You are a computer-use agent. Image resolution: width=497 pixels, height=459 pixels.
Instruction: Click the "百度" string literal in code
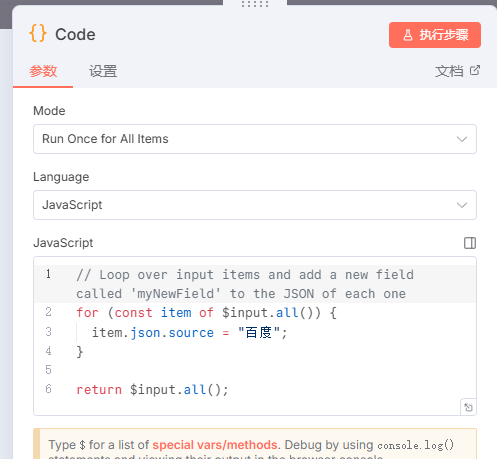click(x=259, y=332)
